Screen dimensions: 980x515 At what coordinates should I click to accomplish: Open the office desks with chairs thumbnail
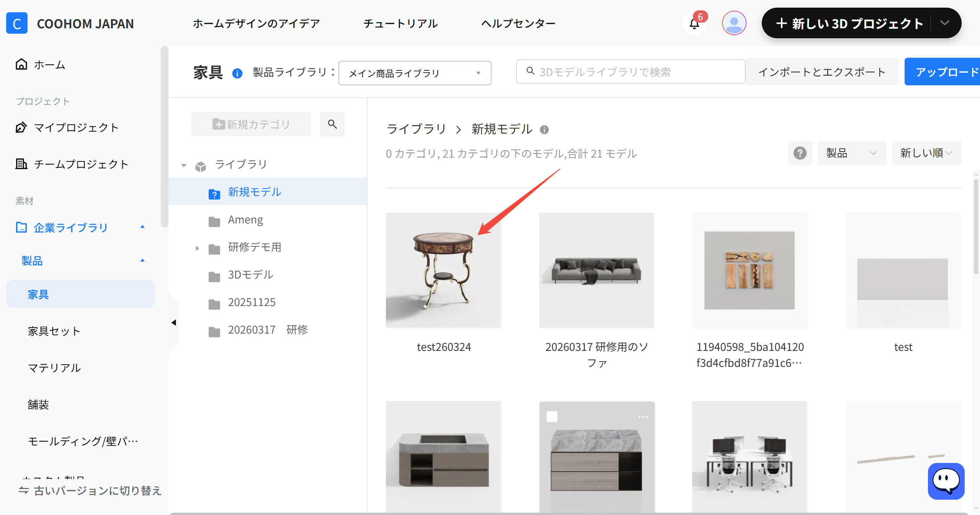click(750, 457)
